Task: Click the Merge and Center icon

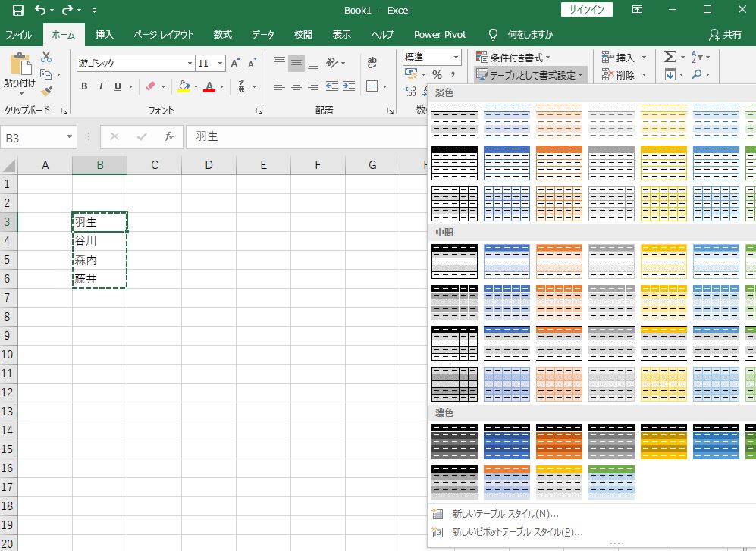Action: pyautogui.click(x=372, y=86)
